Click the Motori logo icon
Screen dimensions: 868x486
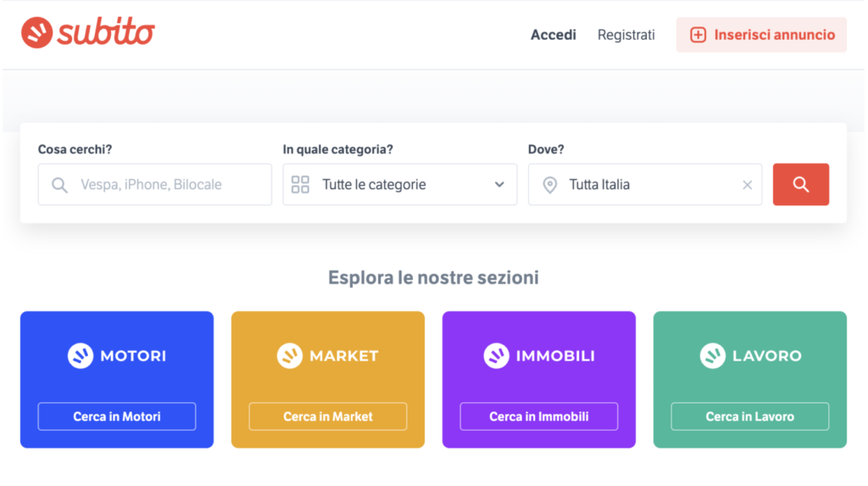coord(81,355)
